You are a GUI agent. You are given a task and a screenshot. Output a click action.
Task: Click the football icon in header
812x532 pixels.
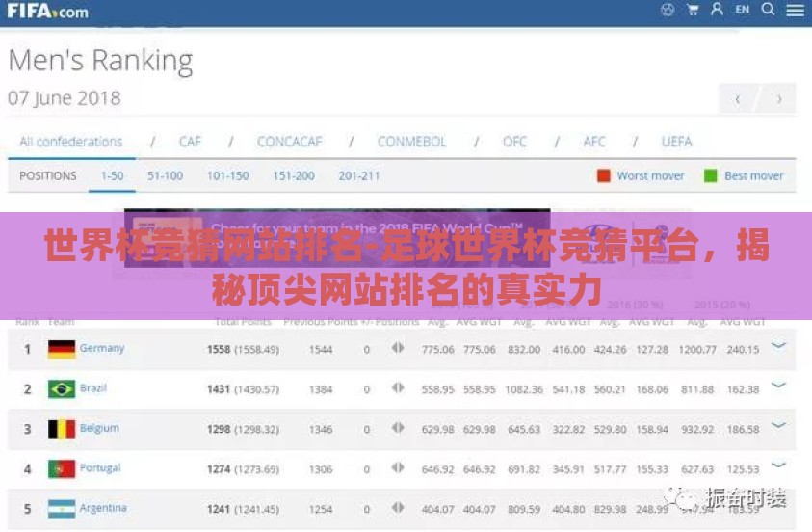[x=668, y=10]
